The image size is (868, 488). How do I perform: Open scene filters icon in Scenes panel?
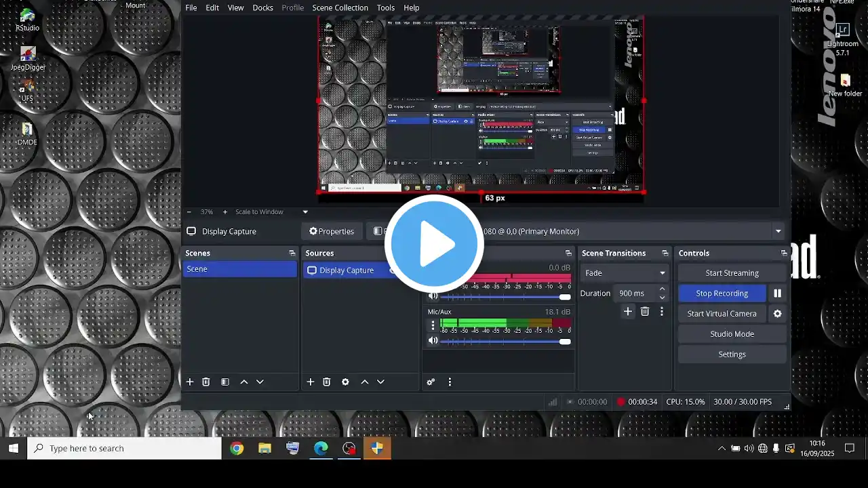click(x=225, y=382)
